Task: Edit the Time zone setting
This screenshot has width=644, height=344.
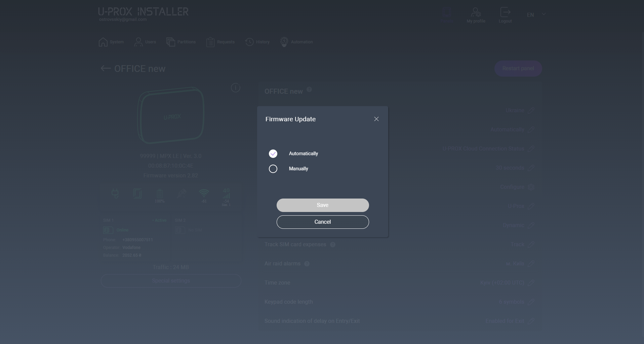Action: pyautogui.click(x=531, y=283)
